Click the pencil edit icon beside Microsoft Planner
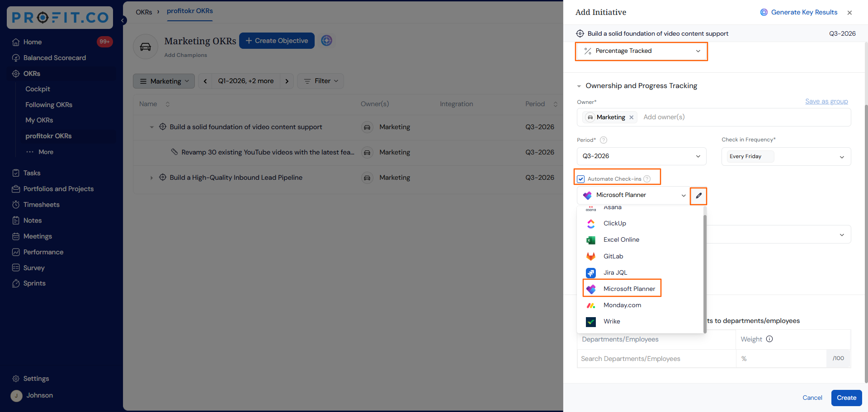 698,196
